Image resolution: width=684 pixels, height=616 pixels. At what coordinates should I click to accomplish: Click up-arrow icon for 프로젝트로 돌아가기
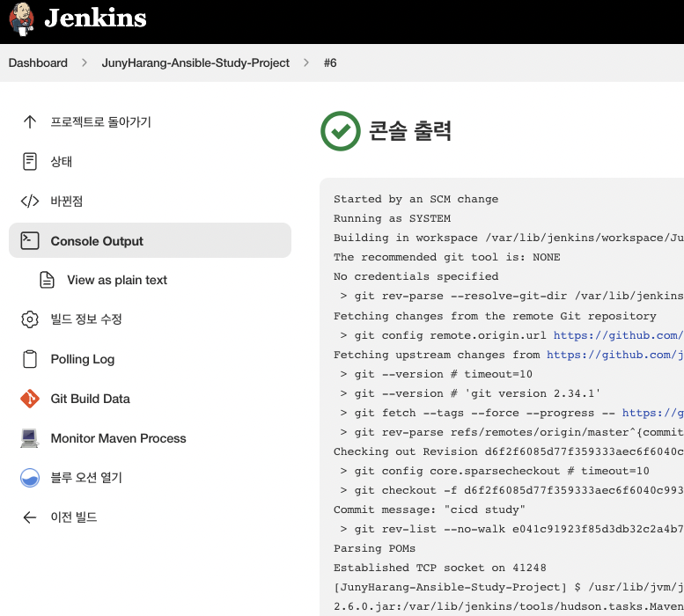pyautogui.click(x=30, y=121)
